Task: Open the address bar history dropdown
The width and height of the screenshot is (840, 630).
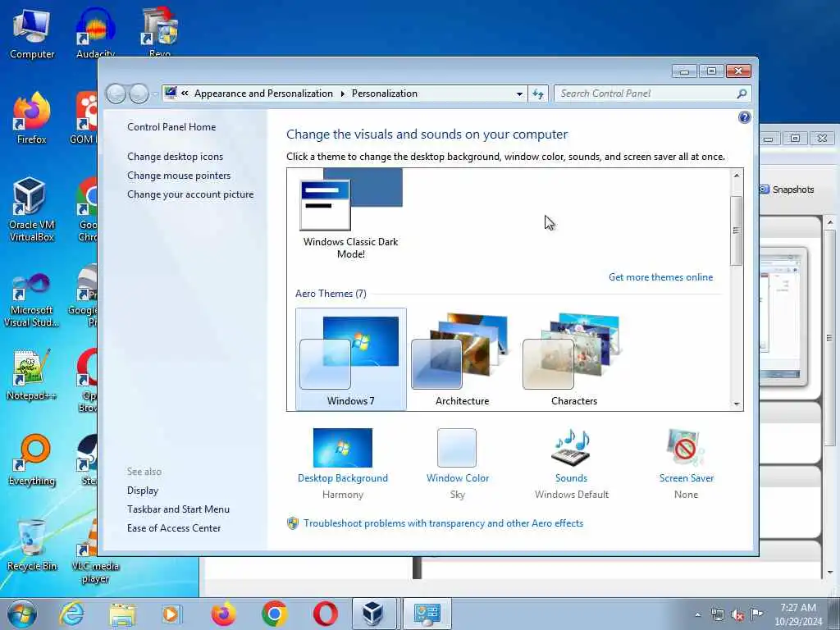Action: point(519,94)
